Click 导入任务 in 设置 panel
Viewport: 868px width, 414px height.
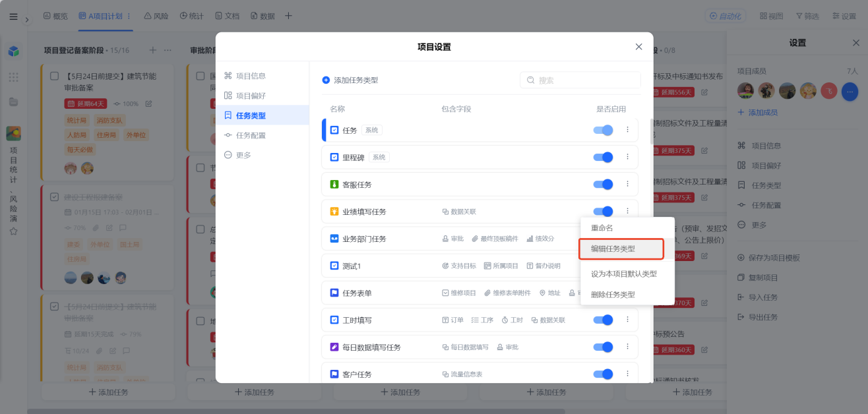[757, 297]
